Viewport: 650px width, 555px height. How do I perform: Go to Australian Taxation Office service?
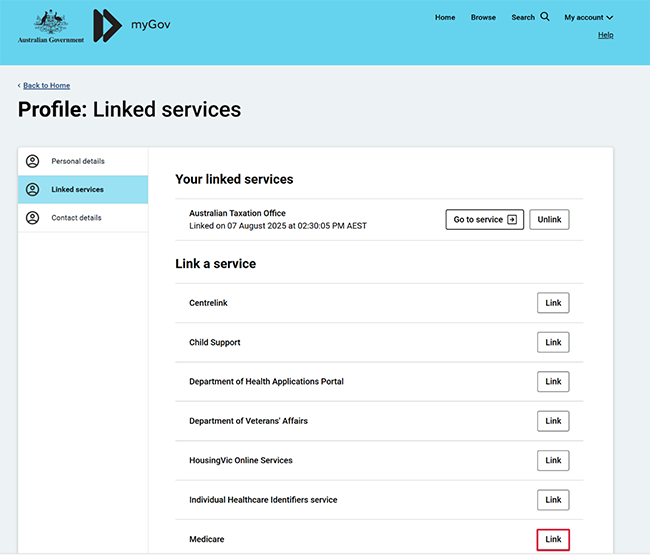coord(484,219)
